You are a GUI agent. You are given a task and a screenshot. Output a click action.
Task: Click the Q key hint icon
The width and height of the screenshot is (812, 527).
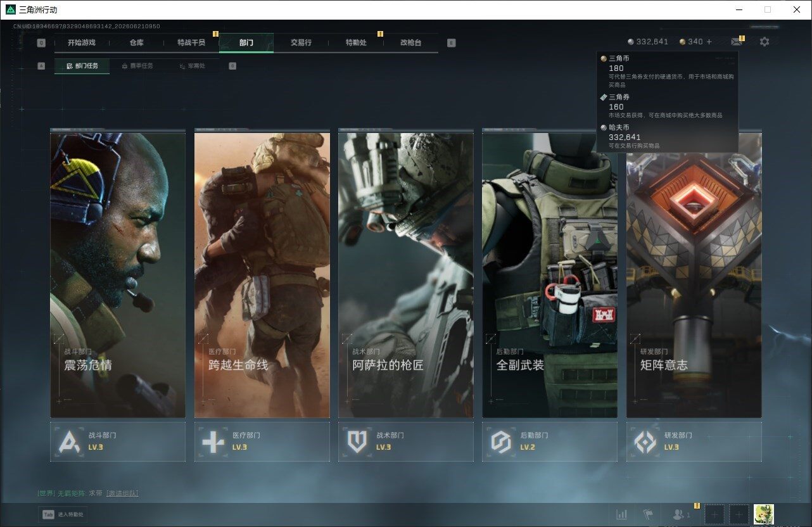pyautogui.click(x=41, y=43)
